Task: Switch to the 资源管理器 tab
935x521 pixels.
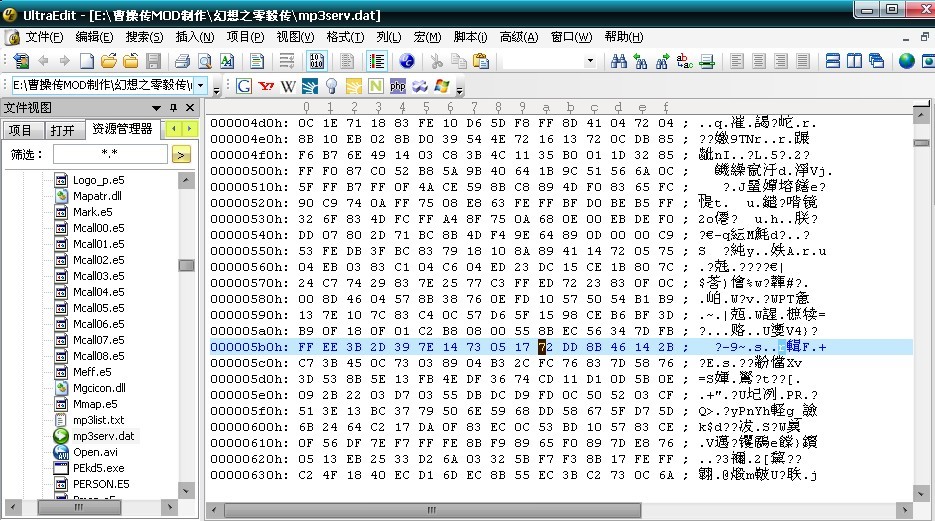Action: point(122,129)
